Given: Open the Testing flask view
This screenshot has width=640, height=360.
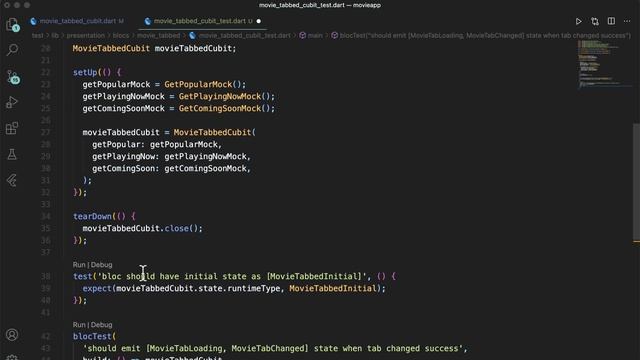Looking at the screenshot, I should tap(12, 154).
